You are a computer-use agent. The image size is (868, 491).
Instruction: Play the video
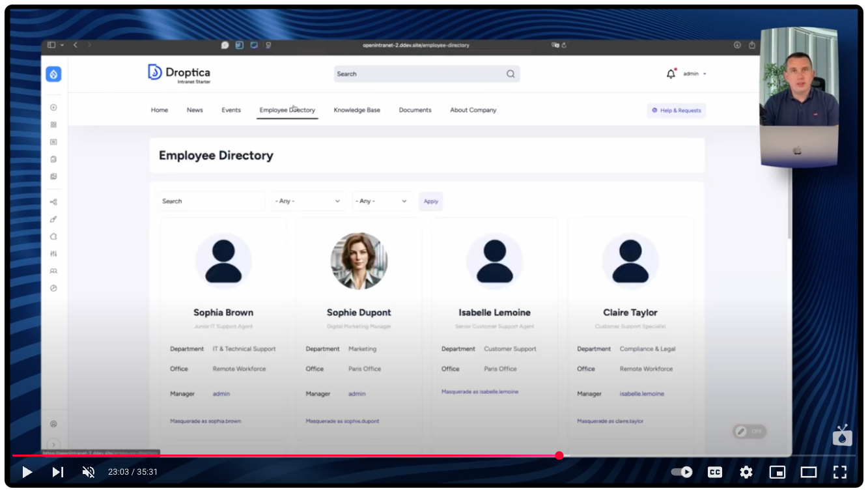27,472
